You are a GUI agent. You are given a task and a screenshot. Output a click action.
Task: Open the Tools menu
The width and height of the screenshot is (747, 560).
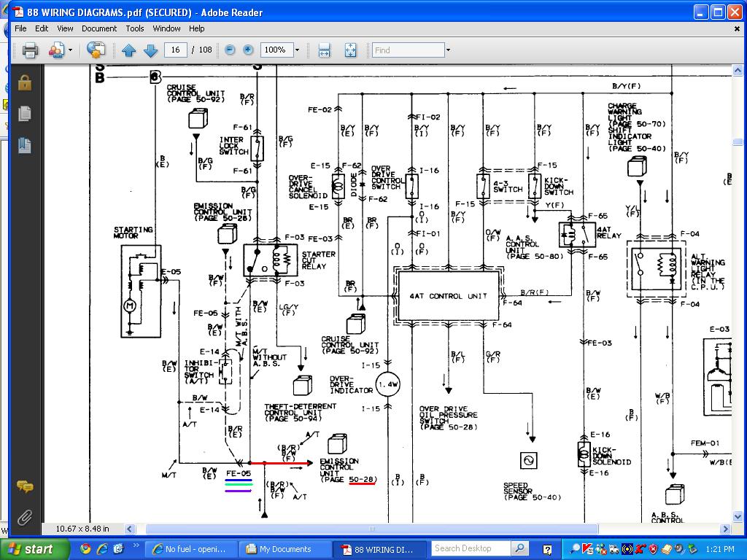click(x=135, y=28)
